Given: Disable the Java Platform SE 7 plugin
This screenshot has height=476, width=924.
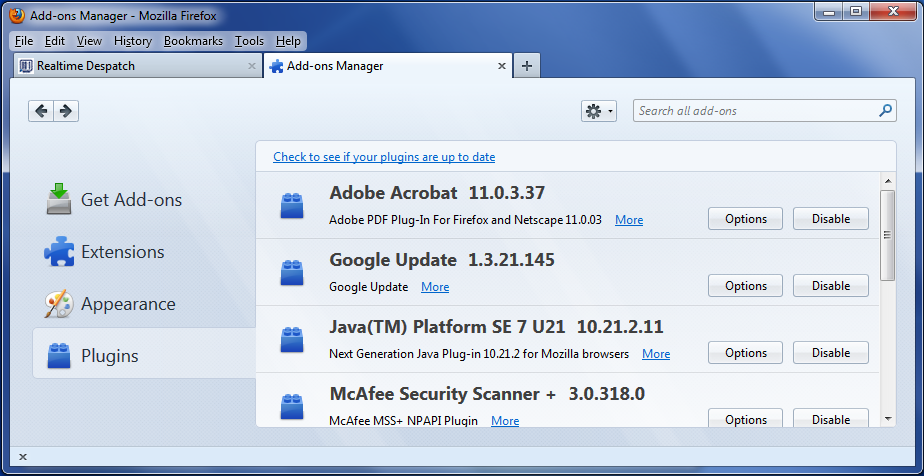Looking at the screenshot, I should [831, 353].
